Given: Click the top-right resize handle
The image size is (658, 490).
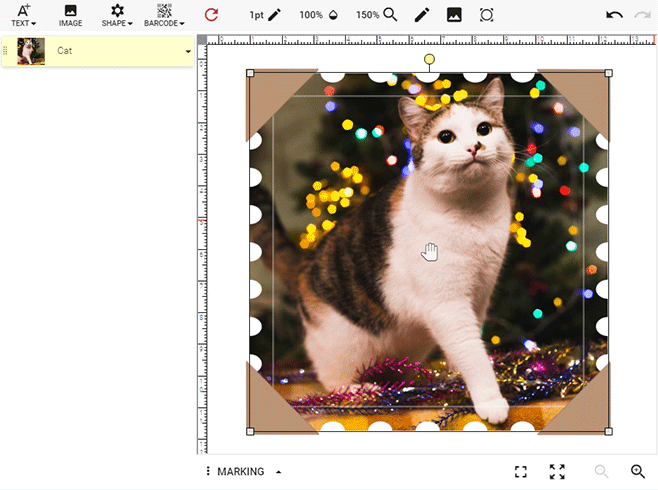Looking at the screenshot, I should point(608,73).
